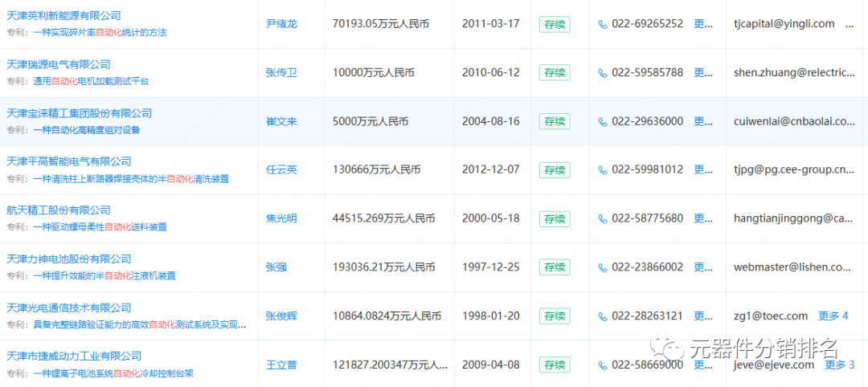868x387 pixels.
Task: Click email starting cuiwenlai@cnbaolai
Action: pyautogui.click(x=794, y=121)
